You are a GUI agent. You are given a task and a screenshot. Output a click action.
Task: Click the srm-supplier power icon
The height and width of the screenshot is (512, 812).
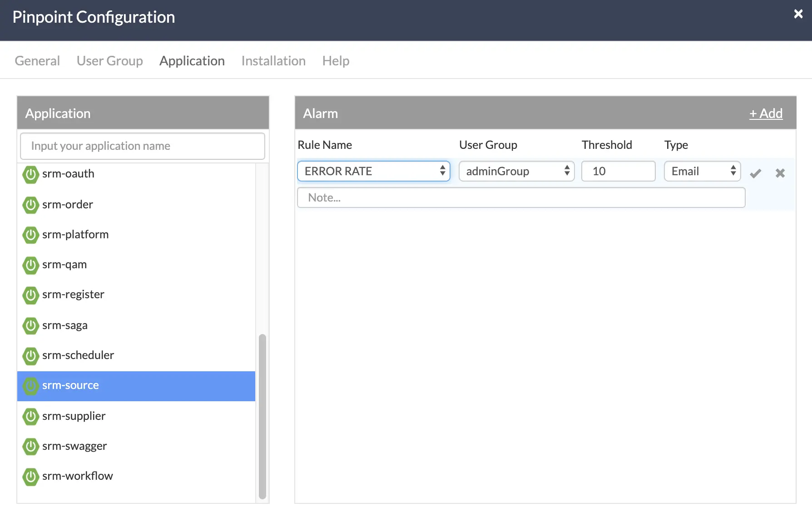pos(30,417)
